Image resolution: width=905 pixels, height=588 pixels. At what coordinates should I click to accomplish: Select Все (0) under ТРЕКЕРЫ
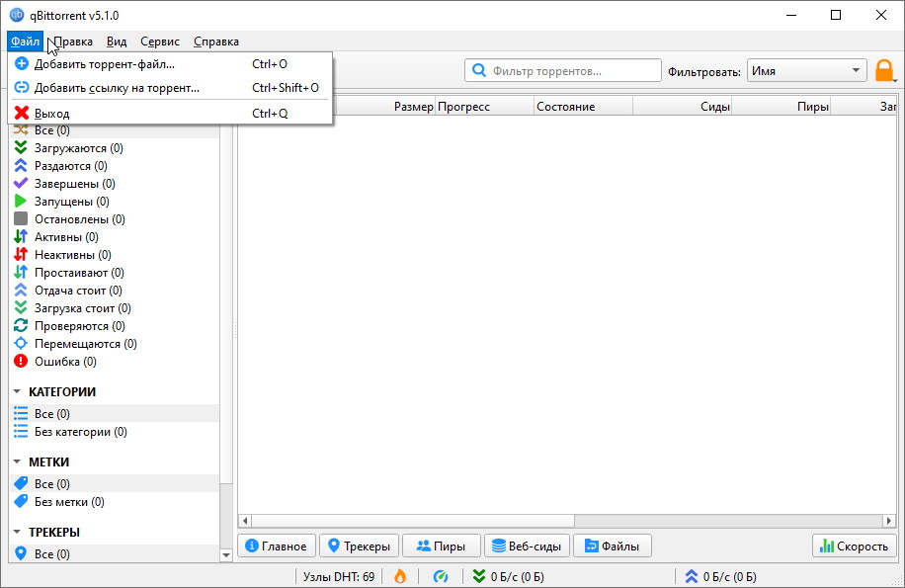coord(115,554)
